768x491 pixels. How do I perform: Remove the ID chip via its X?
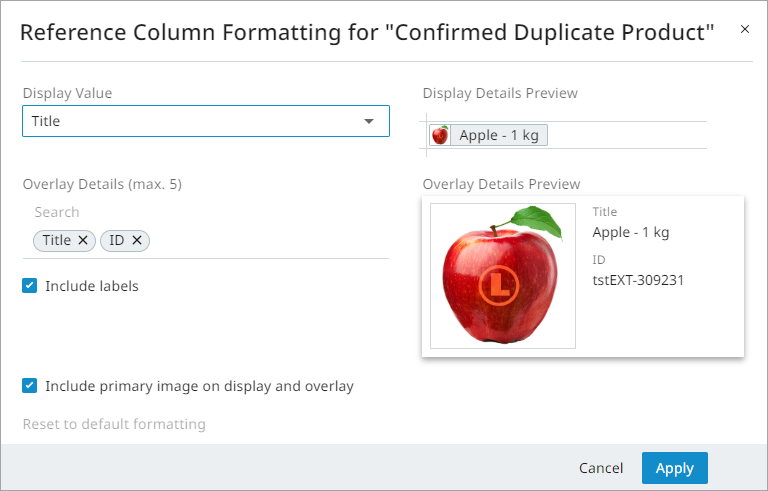tap(137, 240)
